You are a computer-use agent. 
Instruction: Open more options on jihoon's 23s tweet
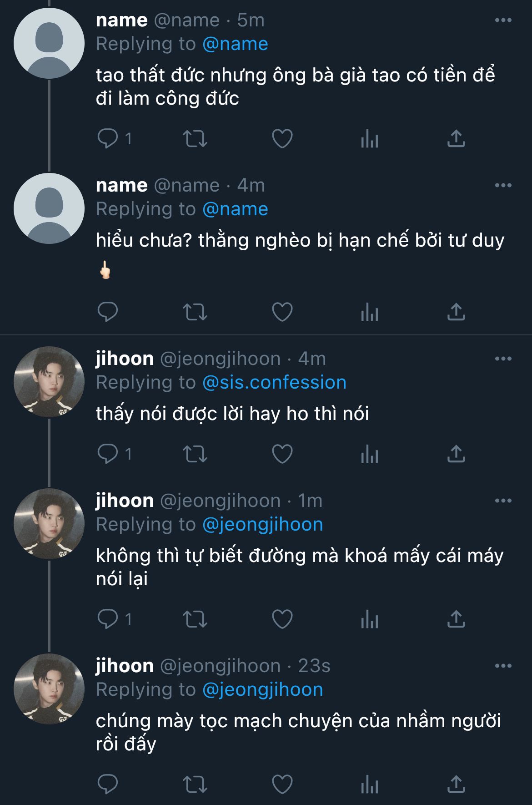click(x=503, y=666)
